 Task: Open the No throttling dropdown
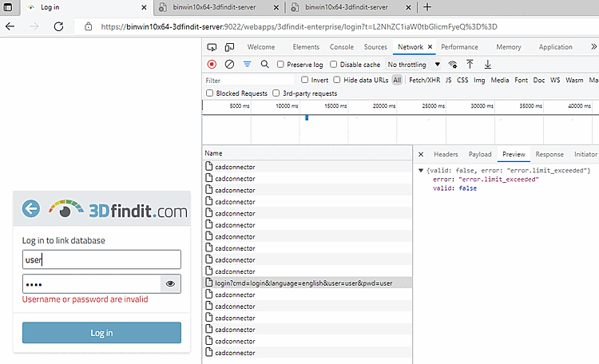(x=414, y=65)
